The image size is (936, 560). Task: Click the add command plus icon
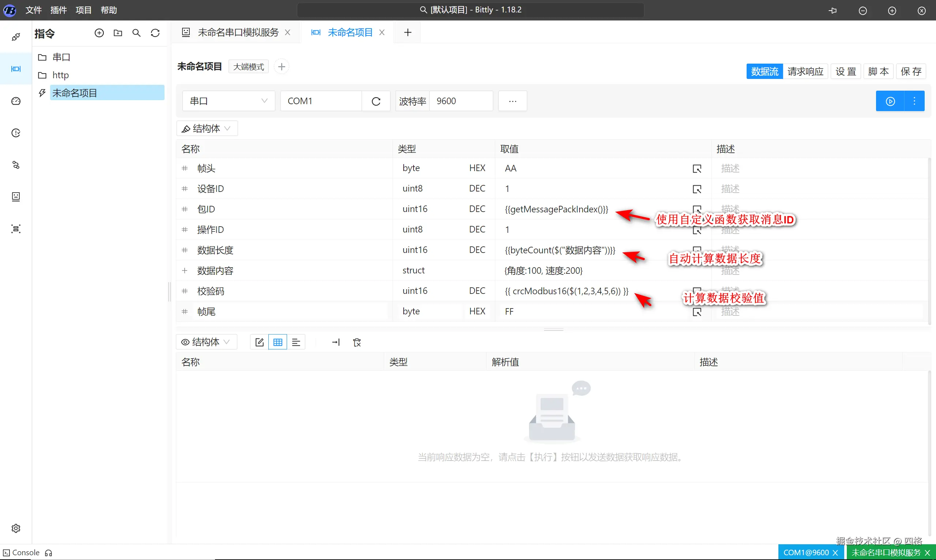click(99, 33)
